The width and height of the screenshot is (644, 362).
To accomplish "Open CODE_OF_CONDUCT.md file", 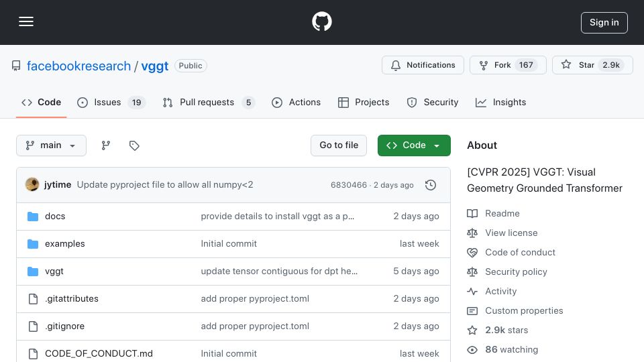I will pyautogui.click(x=99, y=353).
